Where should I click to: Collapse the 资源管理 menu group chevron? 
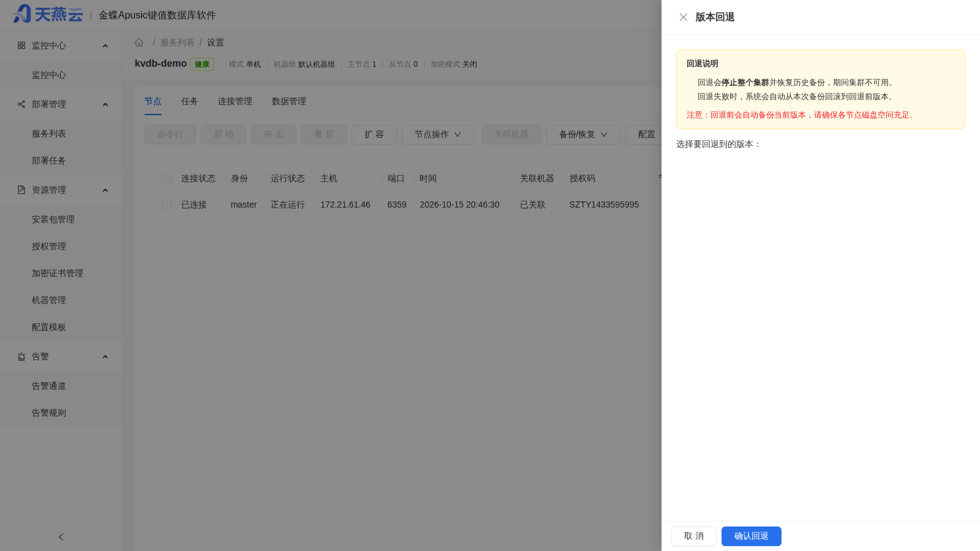(105, 190)
